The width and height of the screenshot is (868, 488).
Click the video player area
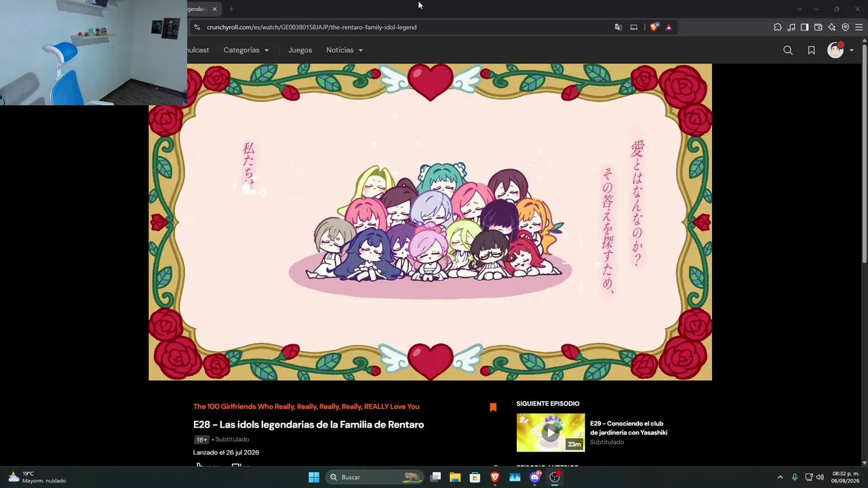430,222
